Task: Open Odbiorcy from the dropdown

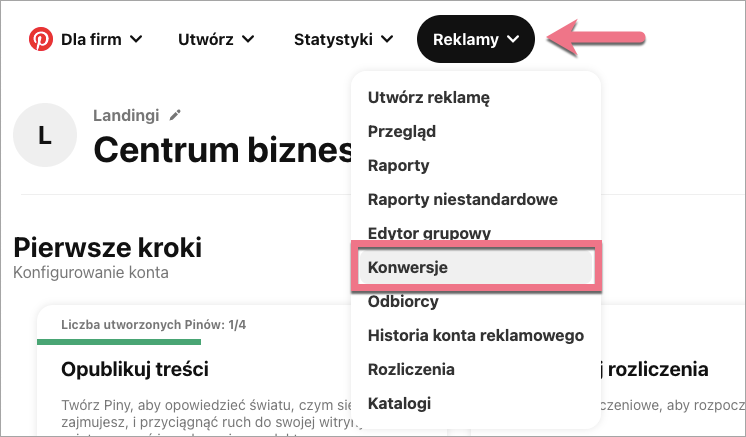Action: pos(403,301)
